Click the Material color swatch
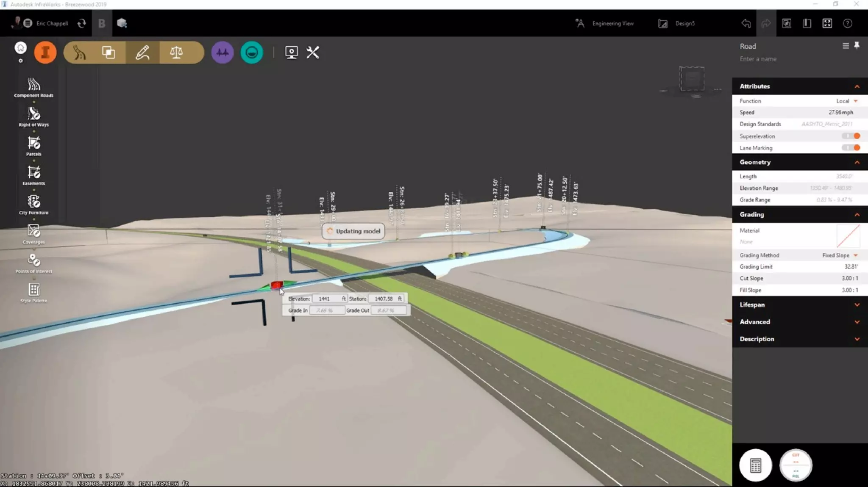 848,236
